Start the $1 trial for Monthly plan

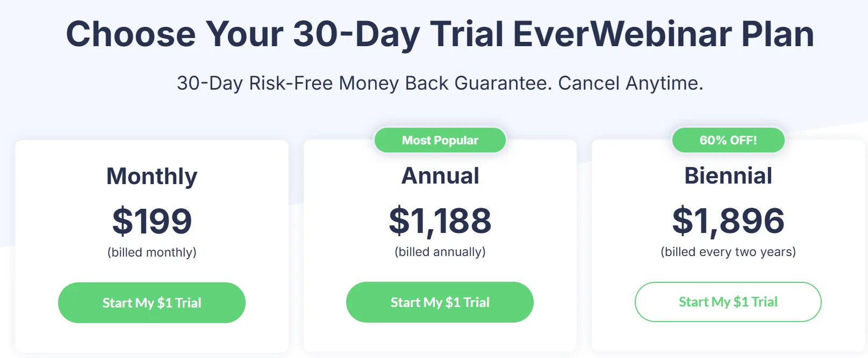[x=152, y=303]
